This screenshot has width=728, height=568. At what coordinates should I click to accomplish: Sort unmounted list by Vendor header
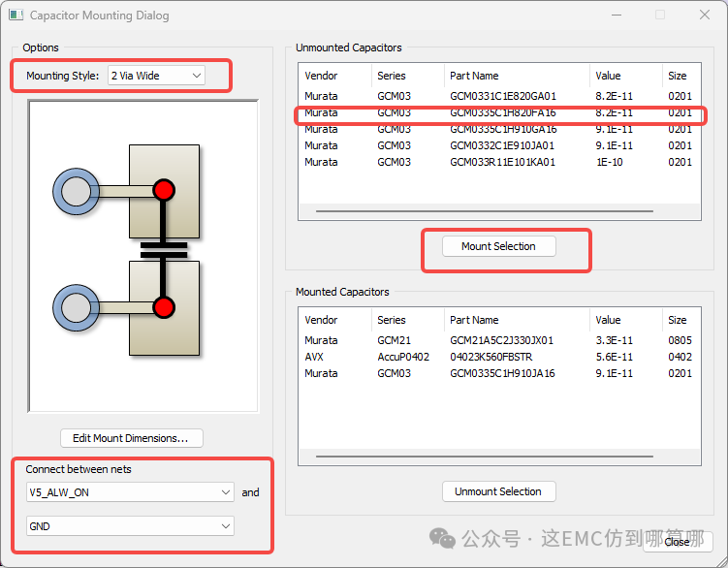point(335,76)
